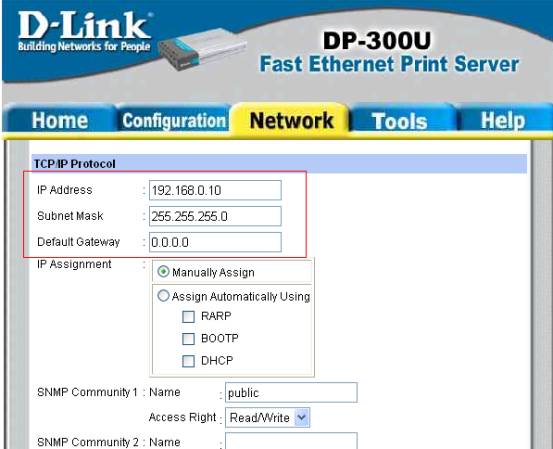
Task: Switch to the Configuration tab
Action: pyautogui.click(x=174, y=121)
